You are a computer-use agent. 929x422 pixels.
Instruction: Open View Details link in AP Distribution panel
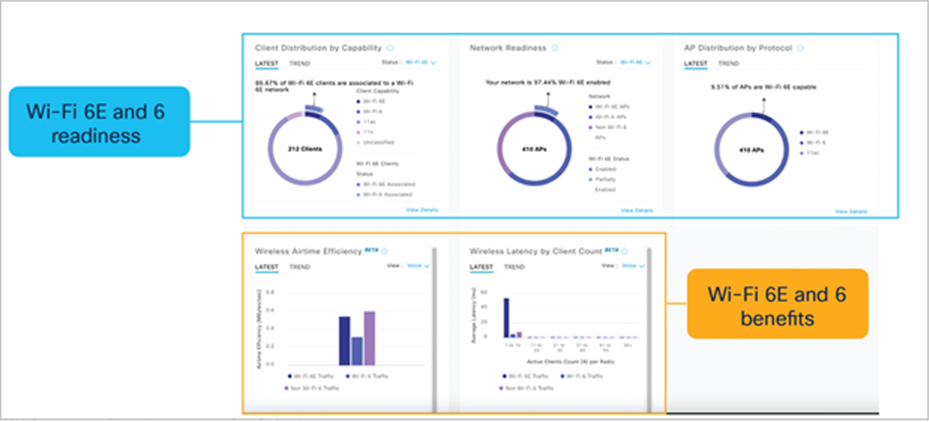click(x=851, y=212)
